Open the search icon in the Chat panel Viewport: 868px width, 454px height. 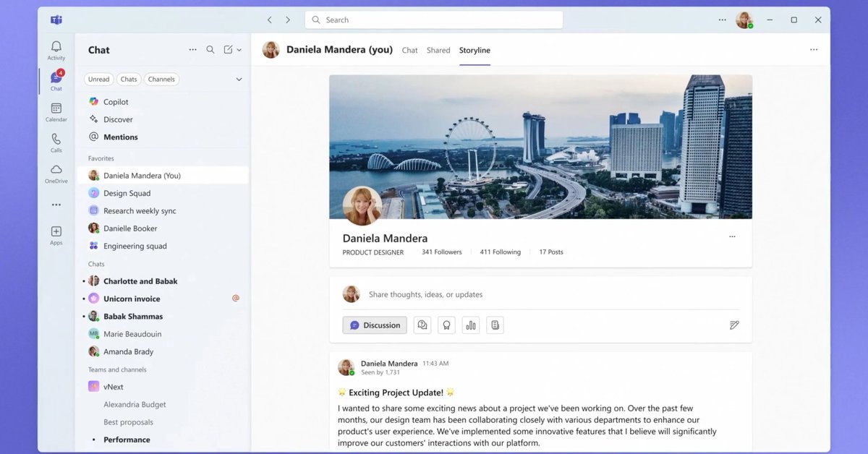pyautogui.click(x=210, y=49)
